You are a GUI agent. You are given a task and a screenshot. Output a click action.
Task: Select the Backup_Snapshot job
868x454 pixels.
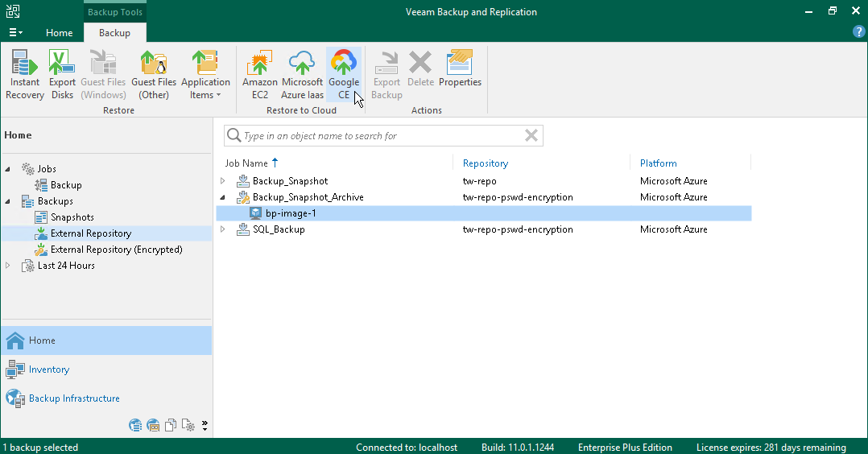[x=290, y=181]
